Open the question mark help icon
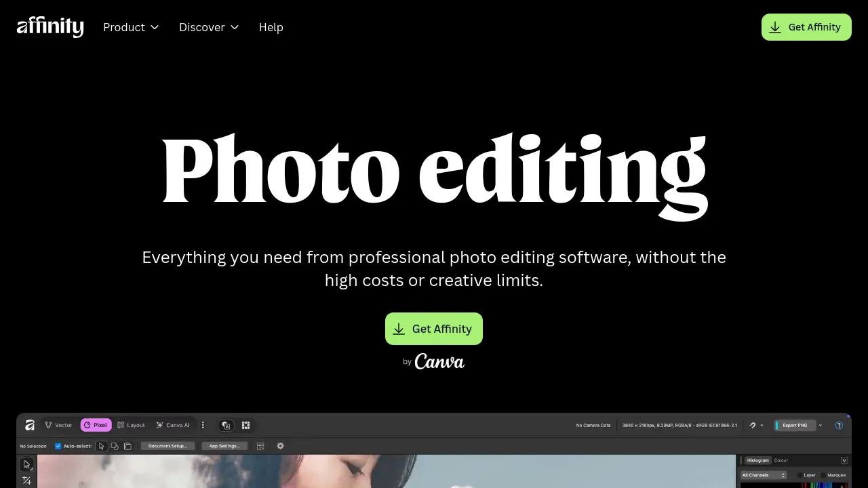868x488 pixels. (839, 426)
